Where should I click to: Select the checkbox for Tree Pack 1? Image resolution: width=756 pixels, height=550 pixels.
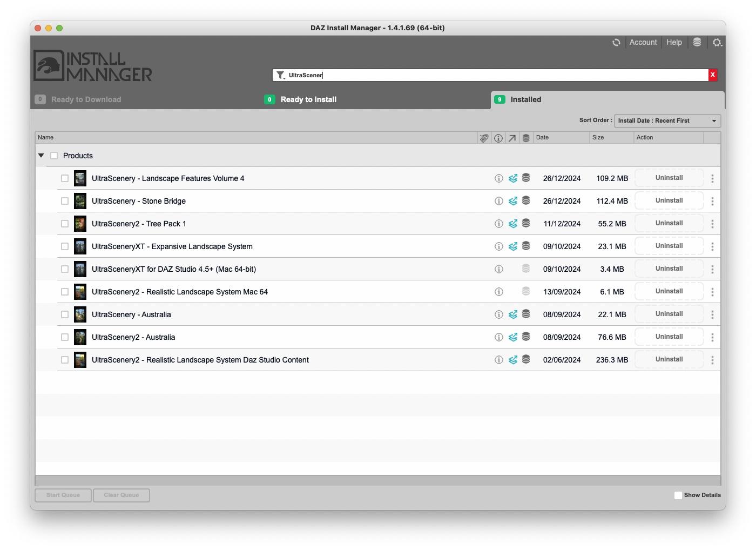pyautogui.click(x=65, y=224)
